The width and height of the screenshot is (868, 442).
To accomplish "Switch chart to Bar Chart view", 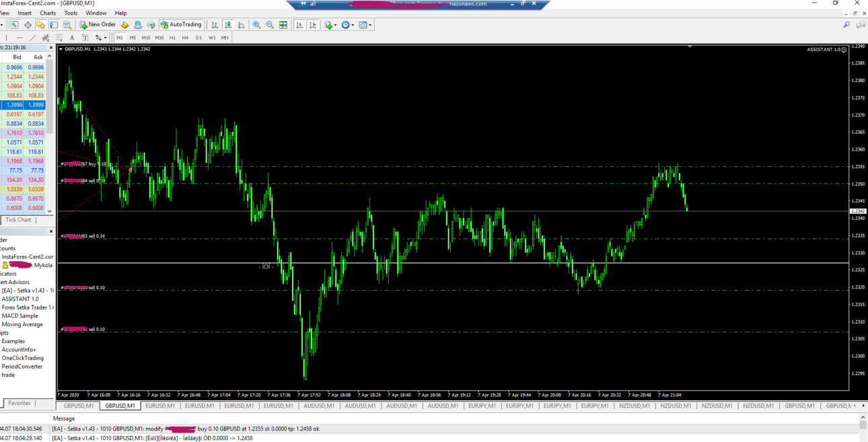I will pyautogui.click(x=215, y=25).
